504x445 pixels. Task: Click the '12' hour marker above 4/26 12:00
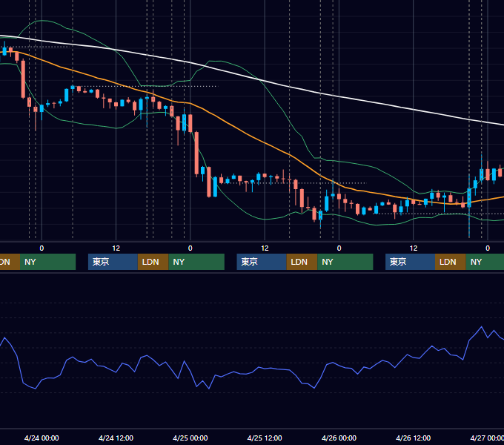(414, 248)
